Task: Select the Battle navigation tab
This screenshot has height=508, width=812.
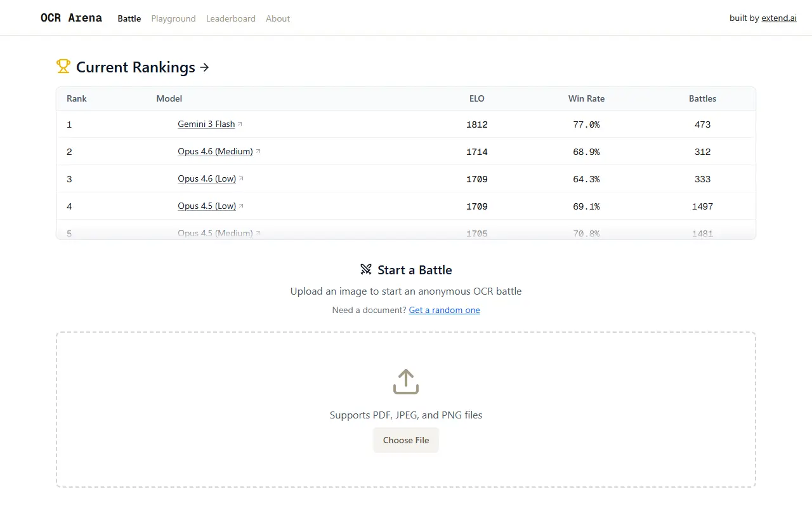Action: (129, 18)
